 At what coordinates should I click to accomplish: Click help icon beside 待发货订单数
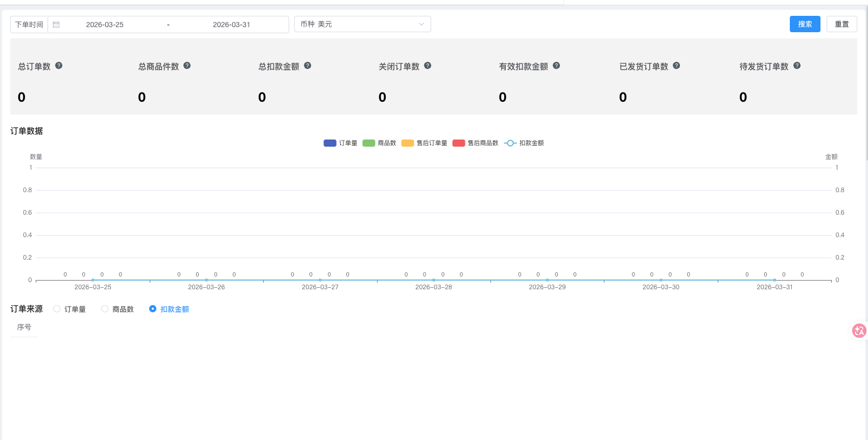click(797, 65)
